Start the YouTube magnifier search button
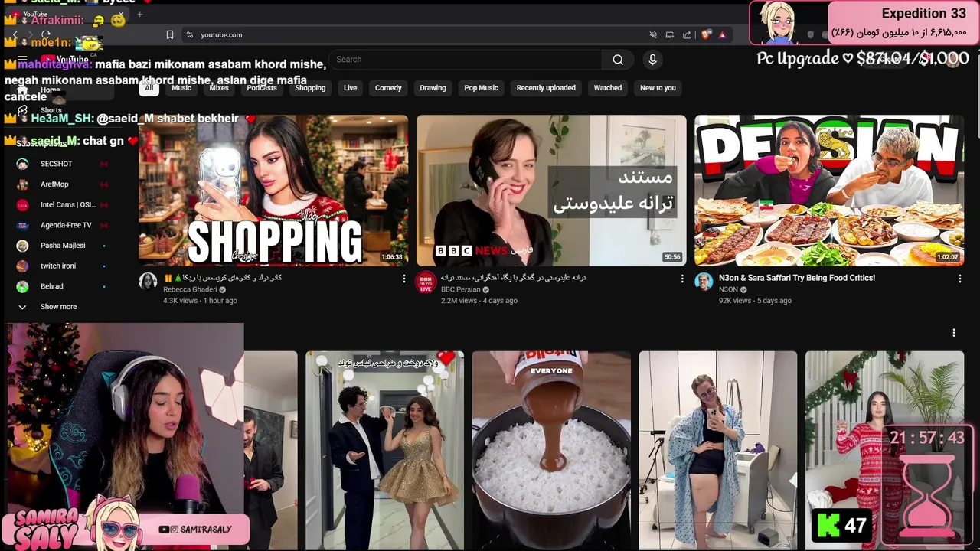The width and height of the screenshot is (980, 551). point(618,60)
